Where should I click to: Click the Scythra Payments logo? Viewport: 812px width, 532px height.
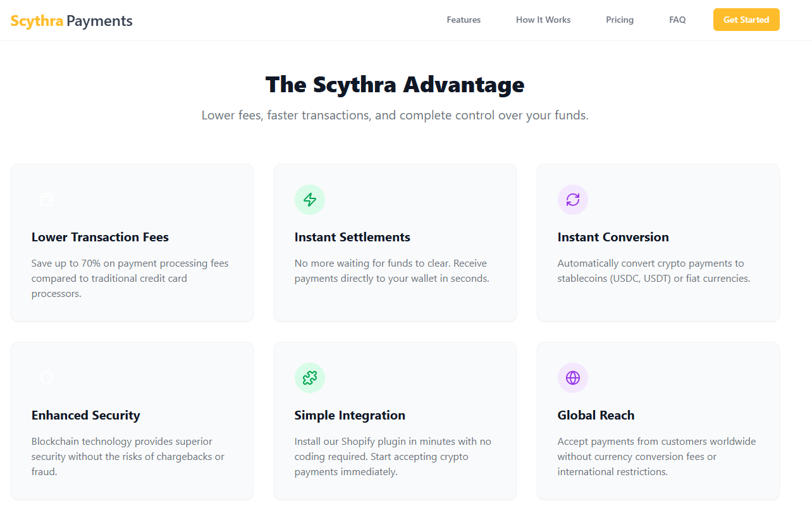[x=71, y=20]
